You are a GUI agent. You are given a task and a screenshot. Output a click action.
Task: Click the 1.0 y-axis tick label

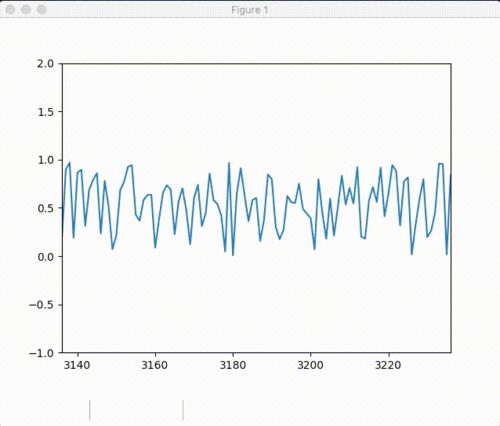(x=46, y=160)
